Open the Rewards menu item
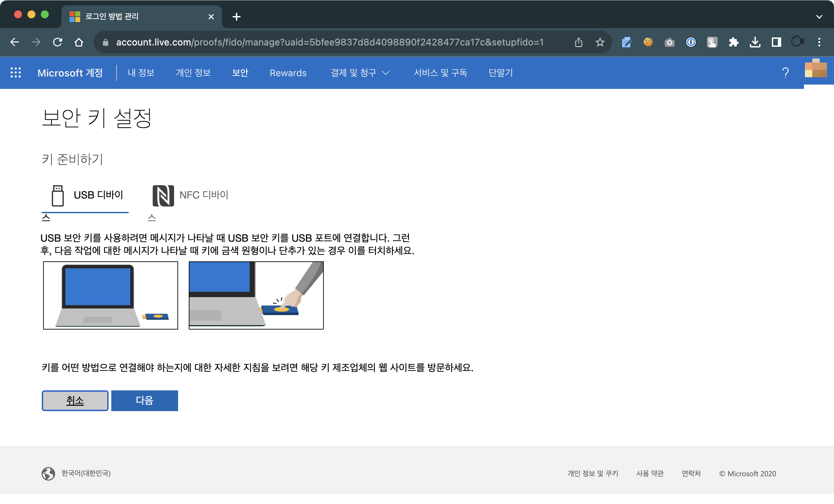 point(288,73)
